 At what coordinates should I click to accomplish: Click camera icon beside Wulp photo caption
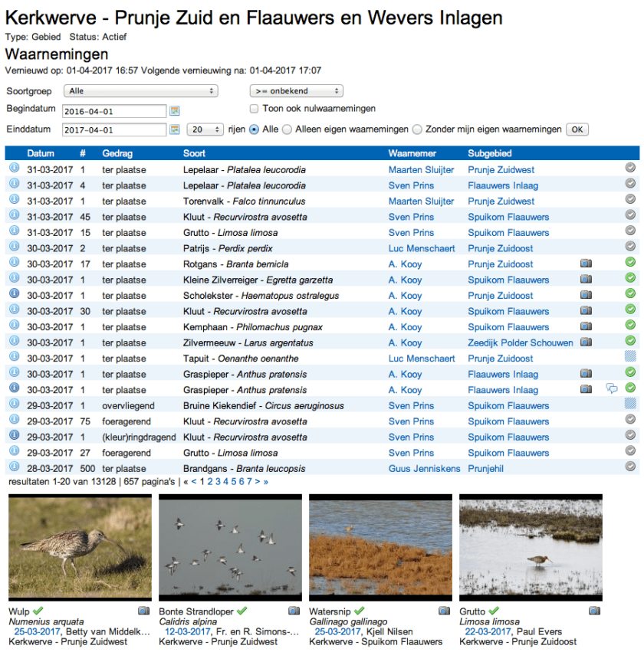pos(144,611)
